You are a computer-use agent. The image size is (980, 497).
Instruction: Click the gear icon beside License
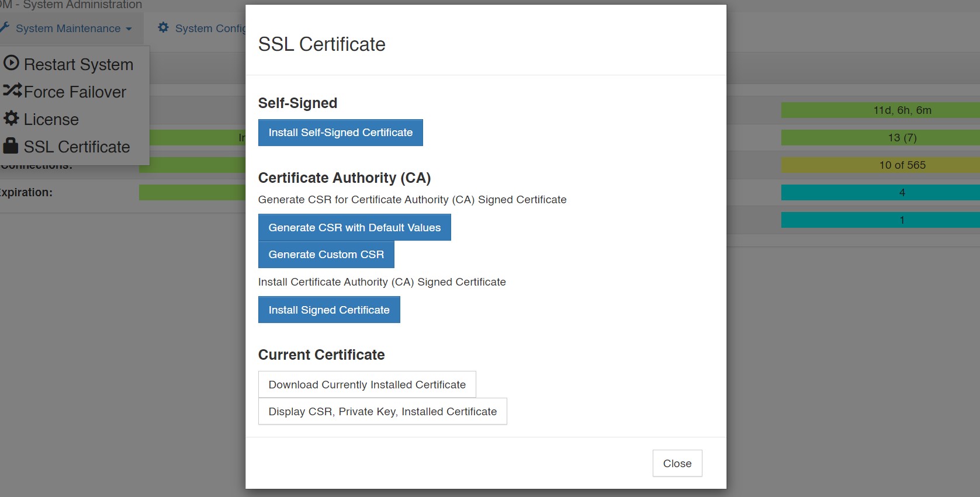pos(11,119)
